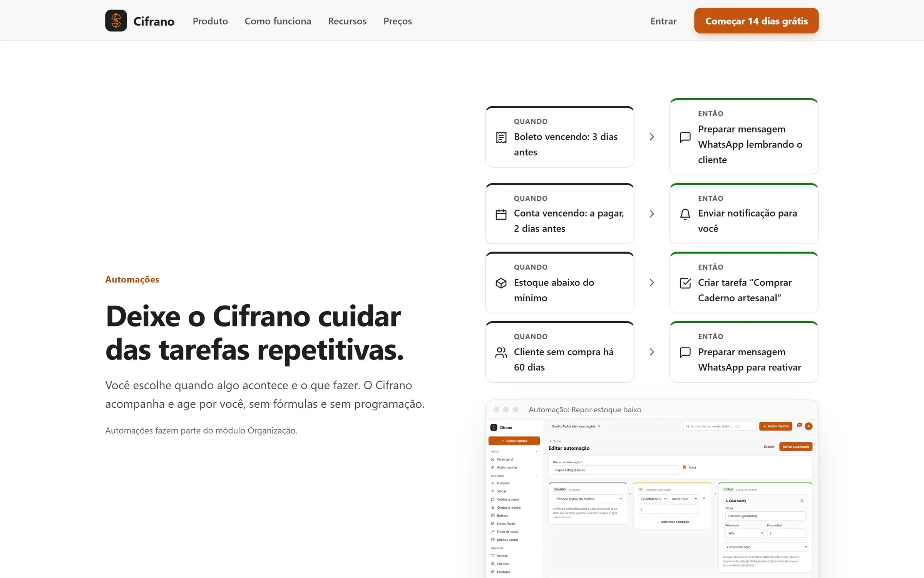Click the icon beside Boletos in sidebar
Image resolution: width=924 pixels, height=578 pixels.
click(x=493, y=516)
